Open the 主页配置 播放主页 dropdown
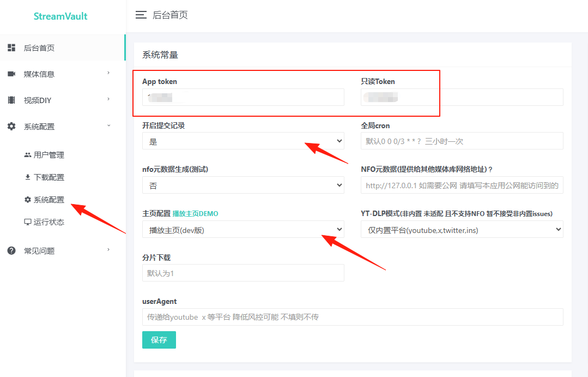 243,230
